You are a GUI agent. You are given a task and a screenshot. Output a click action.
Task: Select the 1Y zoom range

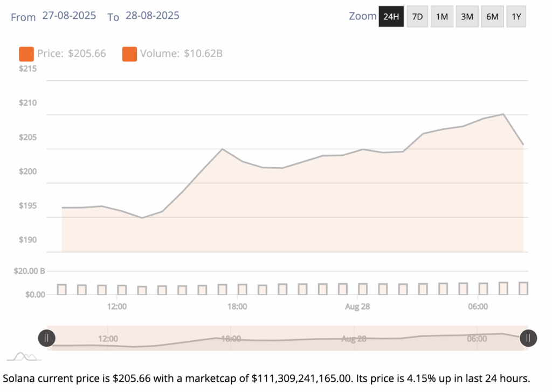pos(516,16)
